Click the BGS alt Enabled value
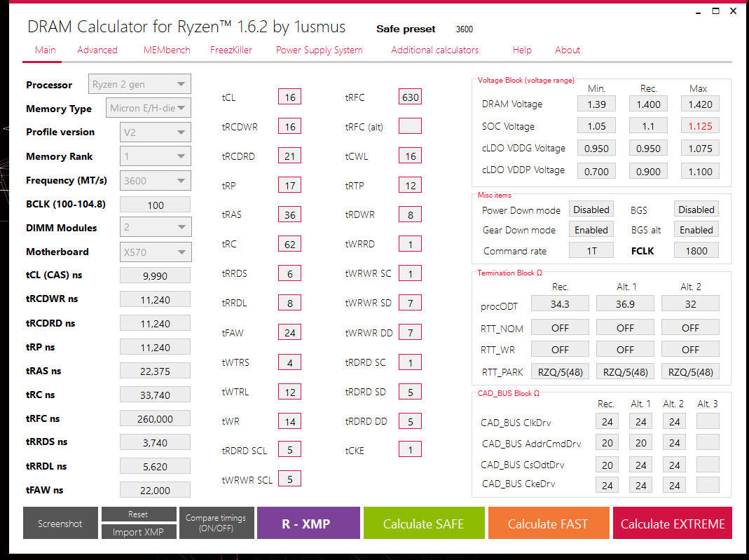749x560 pixels. (x=696, y=230)
